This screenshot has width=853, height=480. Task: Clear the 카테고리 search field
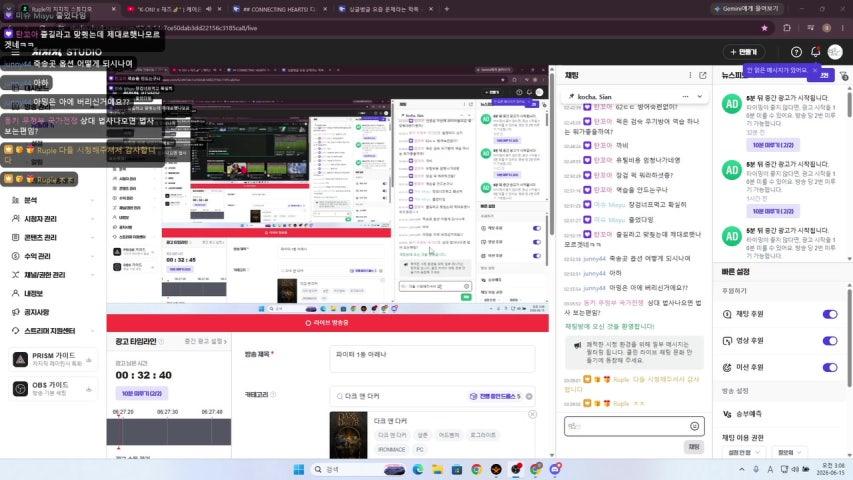coord(529,396)
